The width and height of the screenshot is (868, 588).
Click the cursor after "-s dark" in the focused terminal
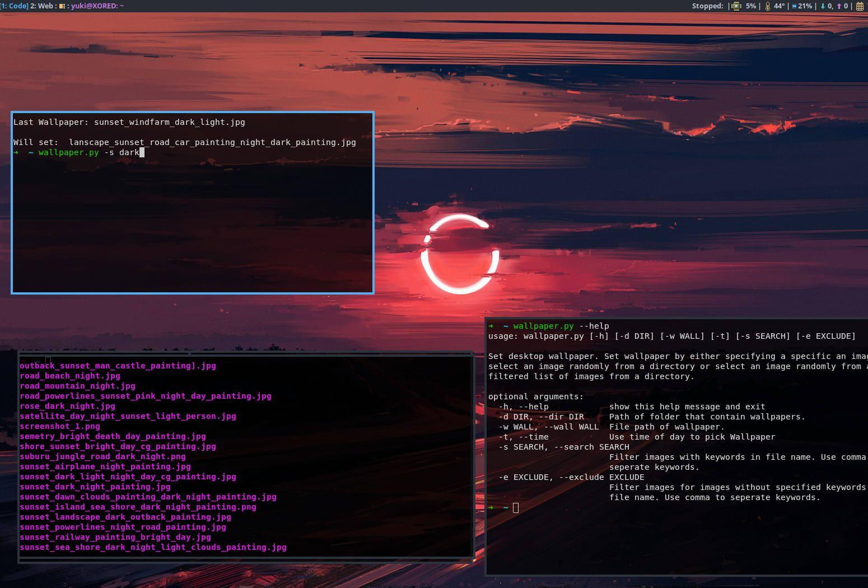(x=141, y=152)
